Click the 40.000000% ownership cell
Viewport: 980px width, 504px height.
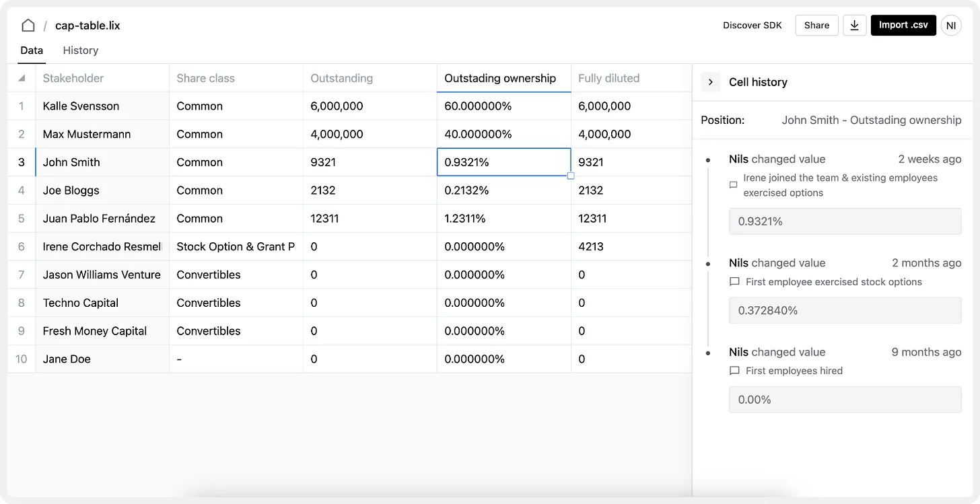click(x=503, y=135)
